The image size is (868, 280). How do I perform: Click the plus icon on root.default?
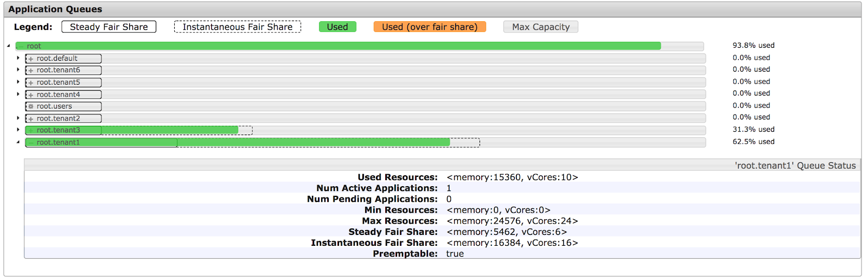click(31, 59)
